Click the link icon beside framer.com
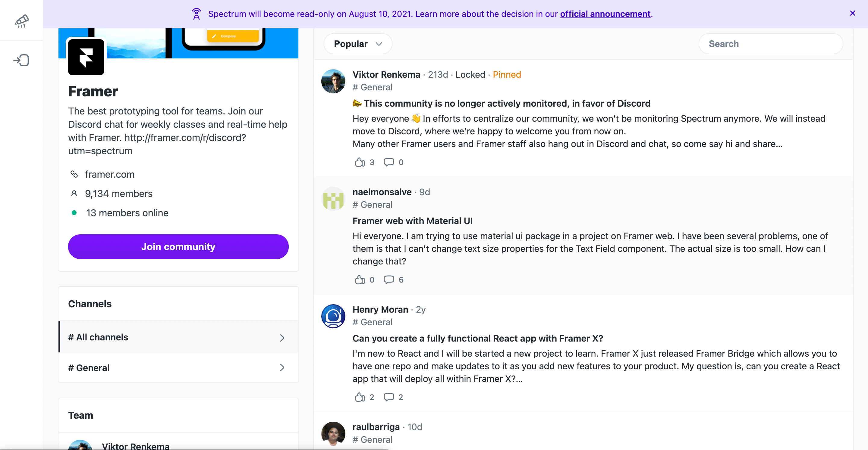The width and height of the screenshot is (868, 450). point(74,174)
